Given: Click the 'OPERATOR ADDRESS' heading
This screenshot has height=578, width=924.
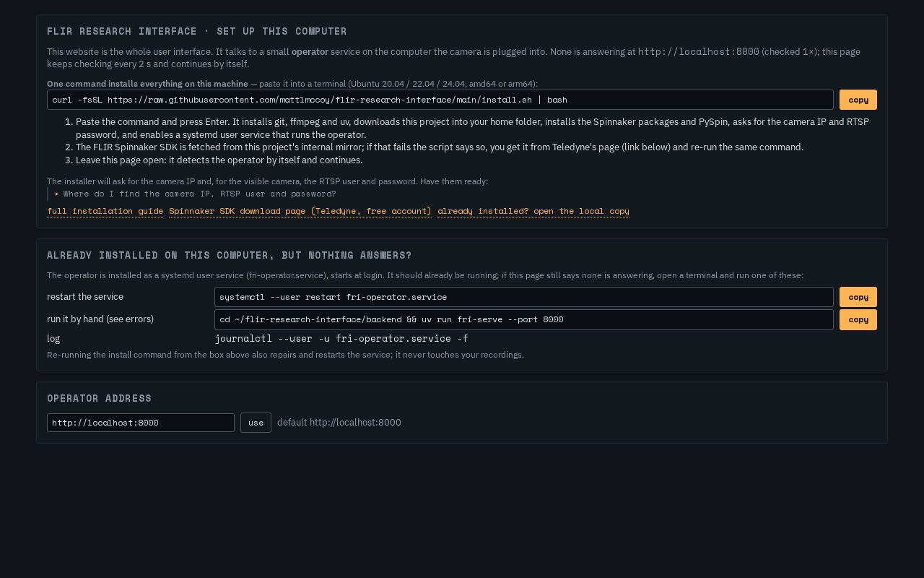Looking at the screenshot, I should 100,398.
